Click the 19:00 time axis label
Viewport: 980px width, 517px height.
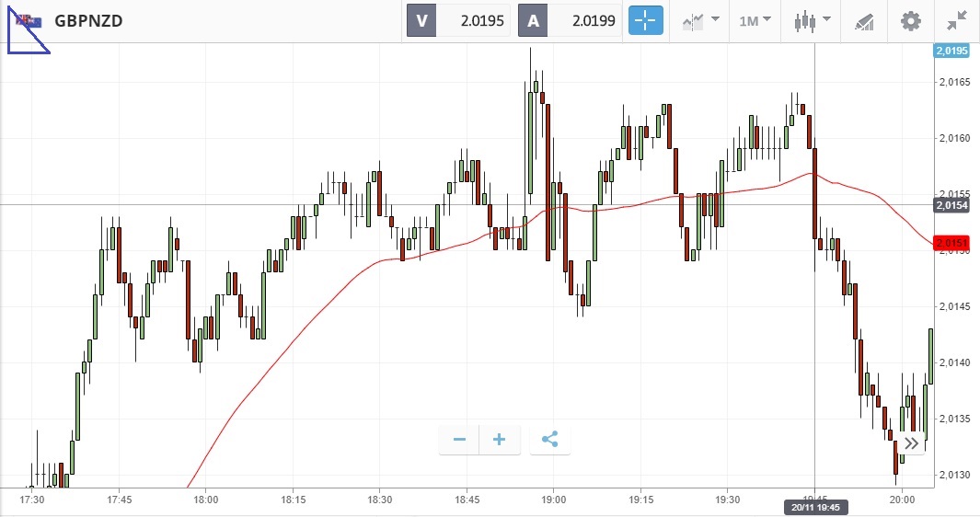coord(553,500)
